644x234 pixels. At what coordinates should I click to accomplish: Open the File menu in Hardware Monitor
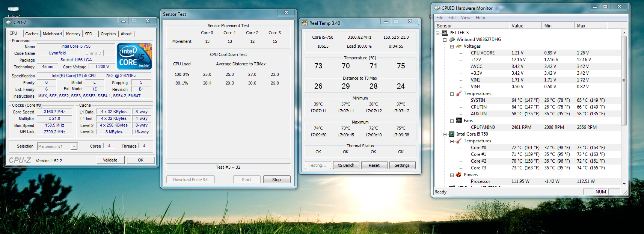click(440, 18)
